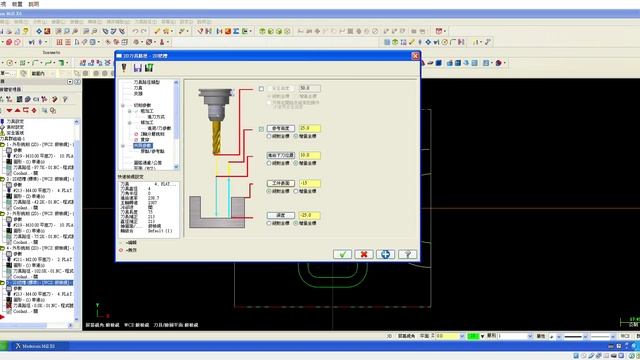Screen dimensions: 640x360
Task: Cancel the dialog with the red X button
Action: click(364, 254)
